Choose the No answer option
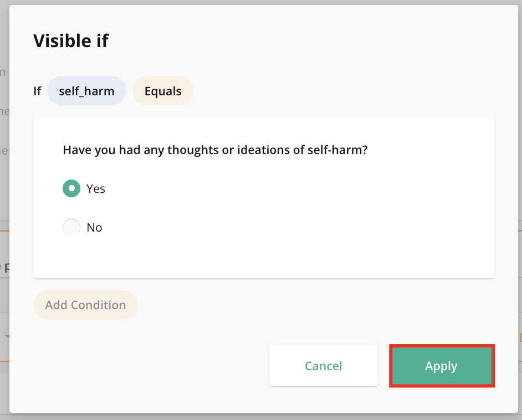Image resolution: width=522 pixels, height=420 pixels. tap(71, 227)
